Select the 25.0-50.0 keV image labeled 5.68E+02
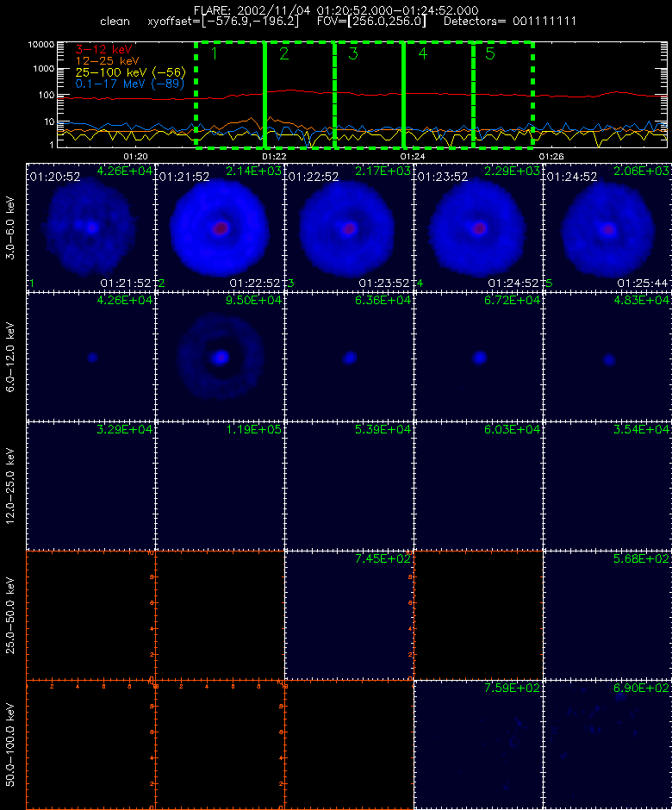The width and height of the screenshot is (672, 810). point(607,614)
